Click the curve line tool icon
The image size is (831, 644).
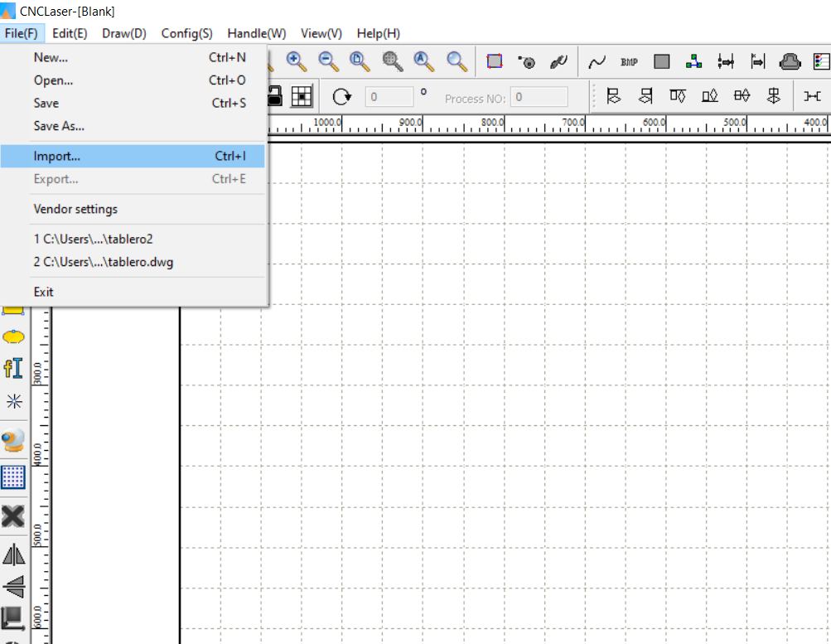tap(597, 62)
